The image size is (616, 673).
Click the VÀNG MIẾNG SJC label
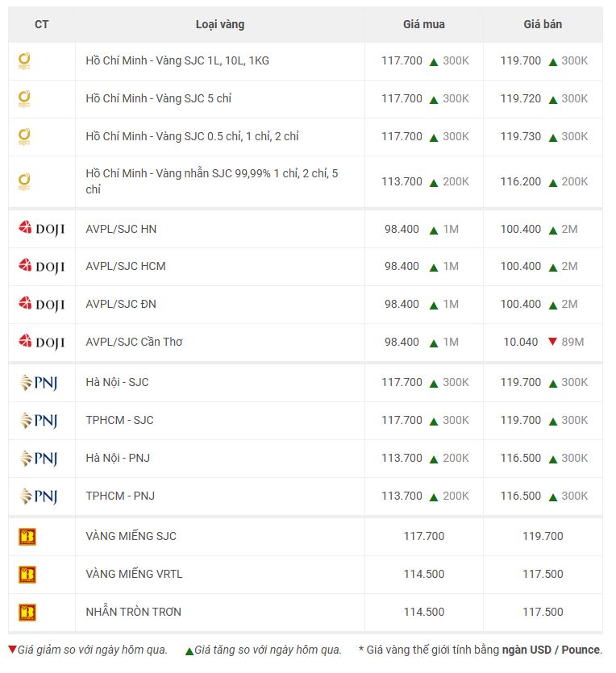click(131, 536)
